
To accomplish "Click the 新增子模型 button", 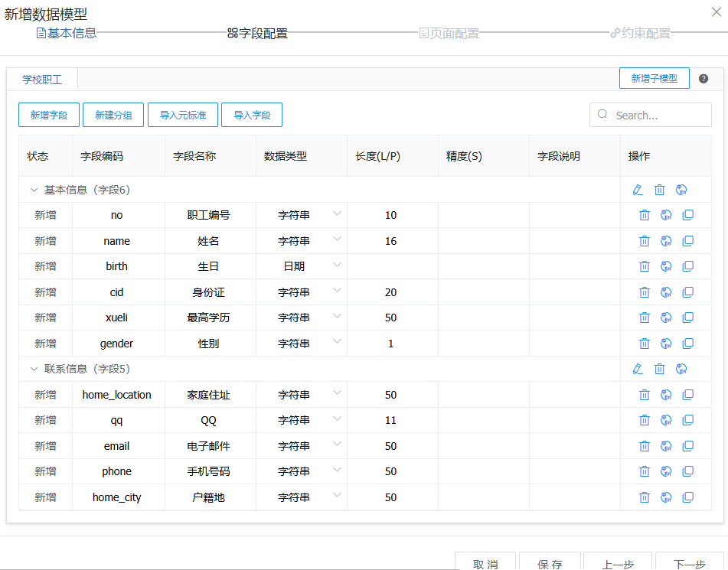I will tap(654, 78).
